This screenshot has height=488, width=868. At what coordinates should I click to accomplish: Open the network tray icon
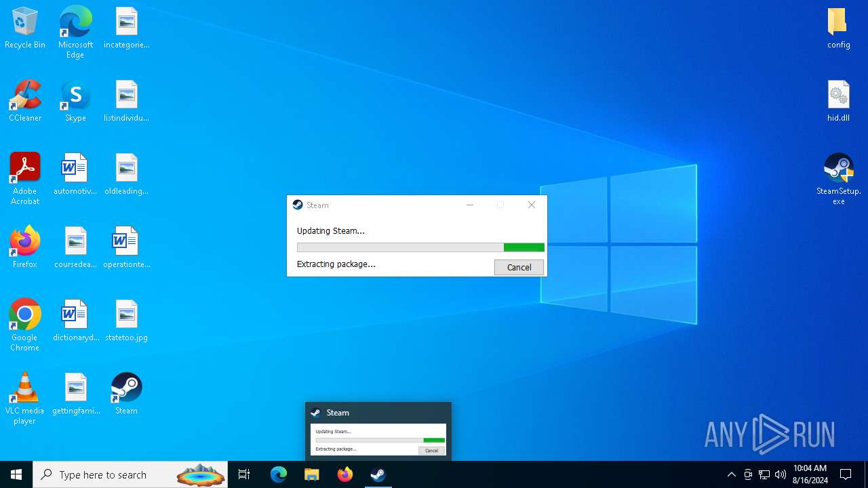click(764, 474)
